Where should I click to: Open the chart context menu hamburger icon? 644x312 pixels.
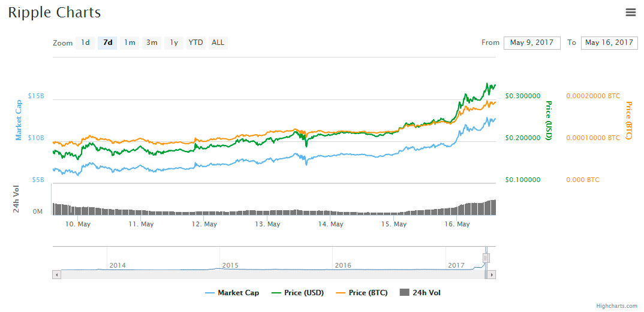(630, 13)
